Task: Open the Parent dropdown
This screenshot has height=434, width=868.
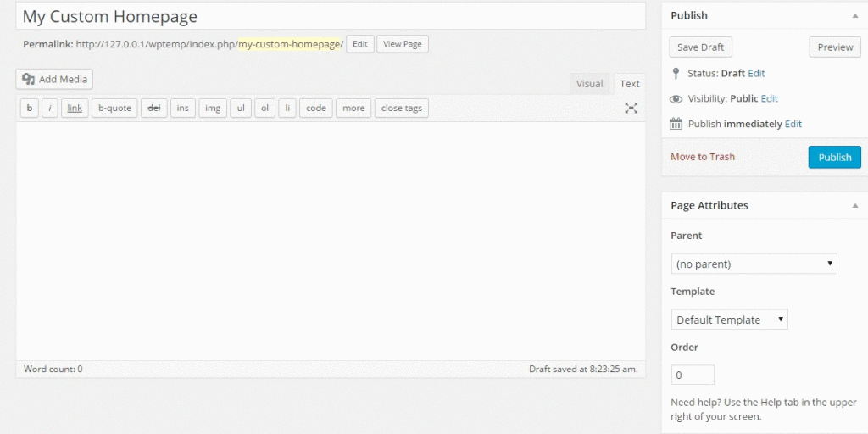Action: tap(754, 264)
